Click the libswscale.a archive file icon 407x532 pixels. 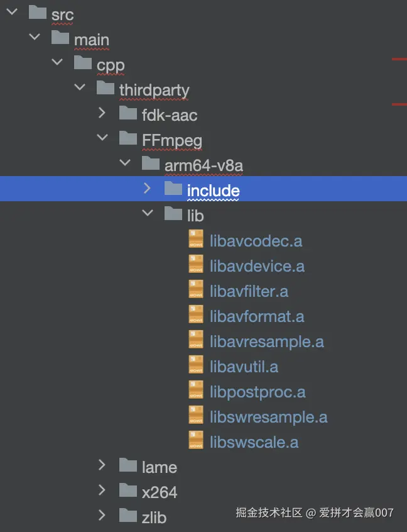(196, 441)
